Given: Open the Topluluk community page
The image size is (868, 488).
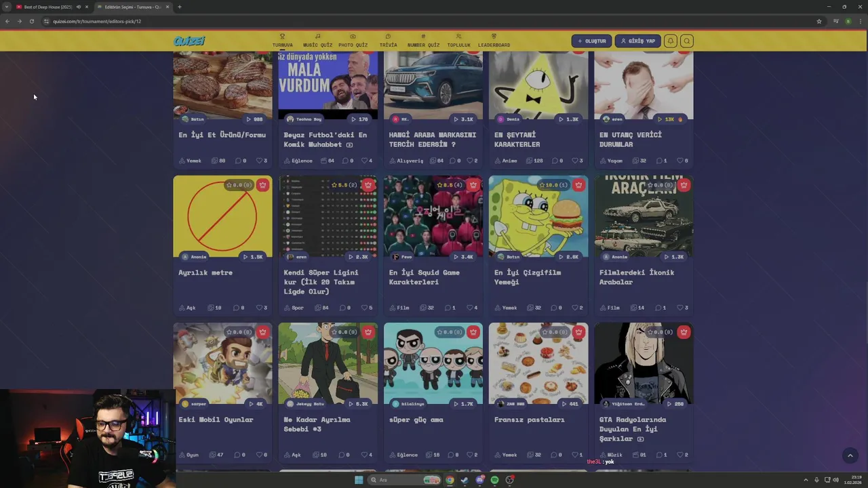Looking at the screenshot, I should pos(458,41).
